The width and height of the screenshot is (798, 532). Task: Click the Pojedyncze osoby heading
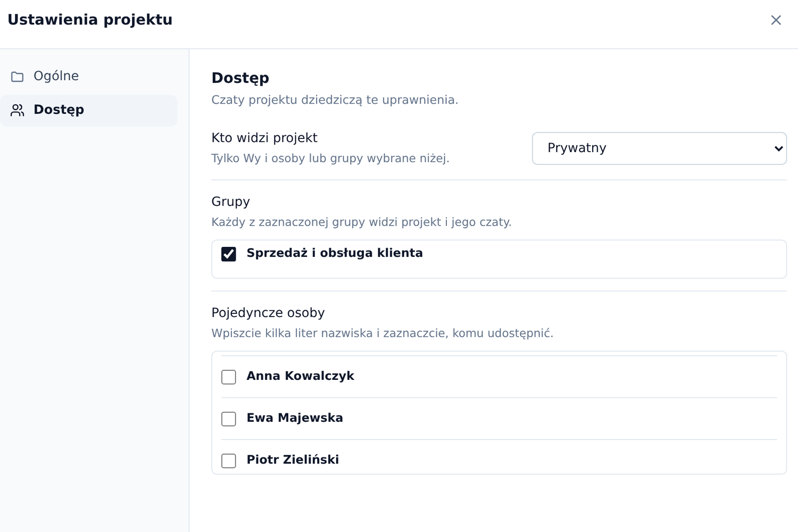coord(268,313)
